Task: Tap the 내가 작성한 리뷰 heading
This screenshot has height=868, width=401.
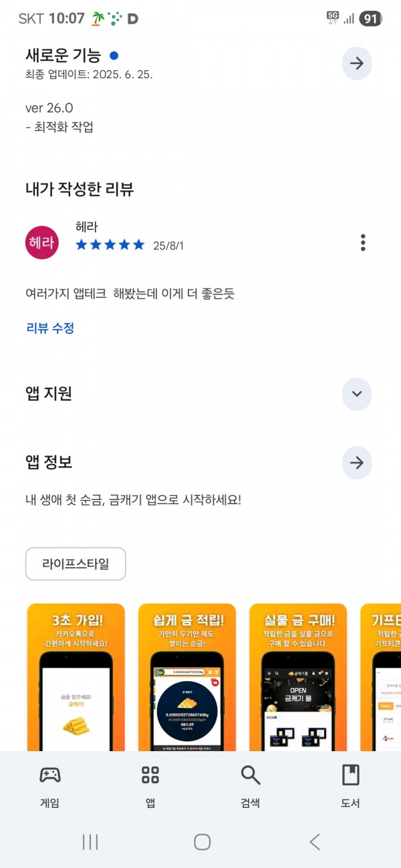Action: (80, 189)
